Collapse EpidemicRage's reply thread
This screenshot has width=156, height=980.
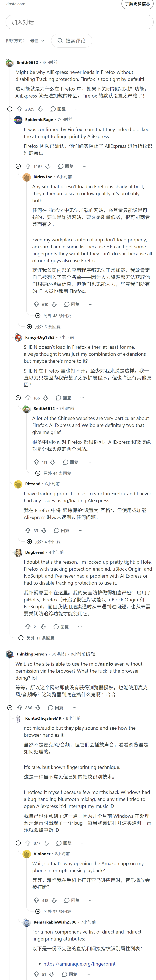18,166
